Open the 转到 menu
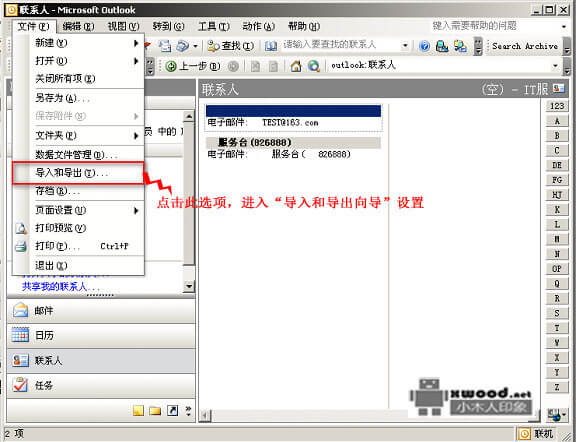Viewport: 576px width, 442px height. click(x=168, y=26)
